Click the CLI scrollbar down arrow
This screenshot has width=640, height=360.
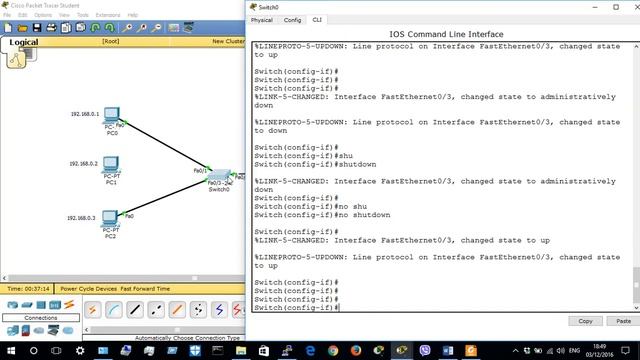[636, 308]
